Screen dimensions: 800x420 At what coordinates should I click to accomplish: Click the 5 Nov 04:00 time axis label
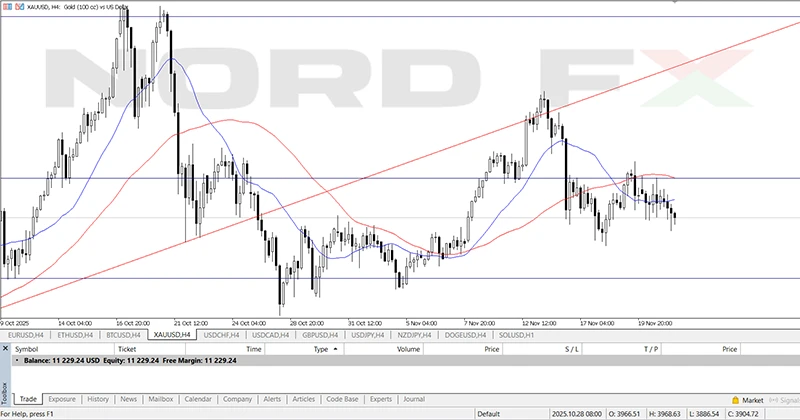click(421, 323)
